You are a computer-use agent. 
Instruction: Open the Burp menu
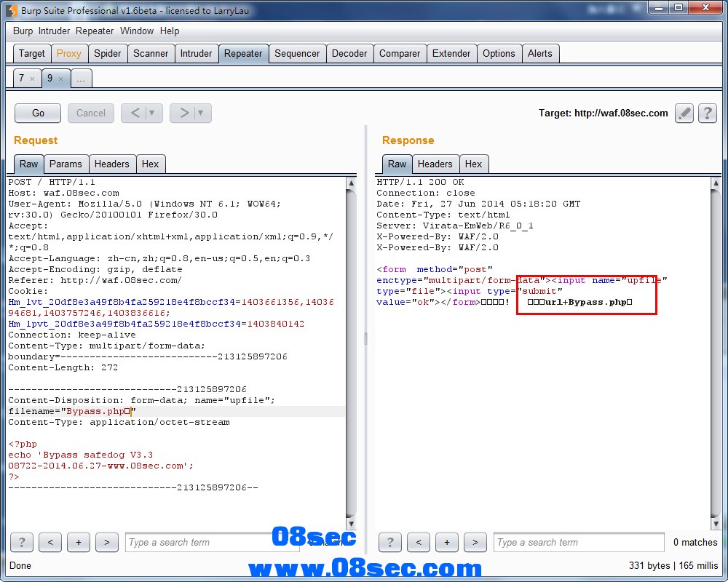pos(23,31)
